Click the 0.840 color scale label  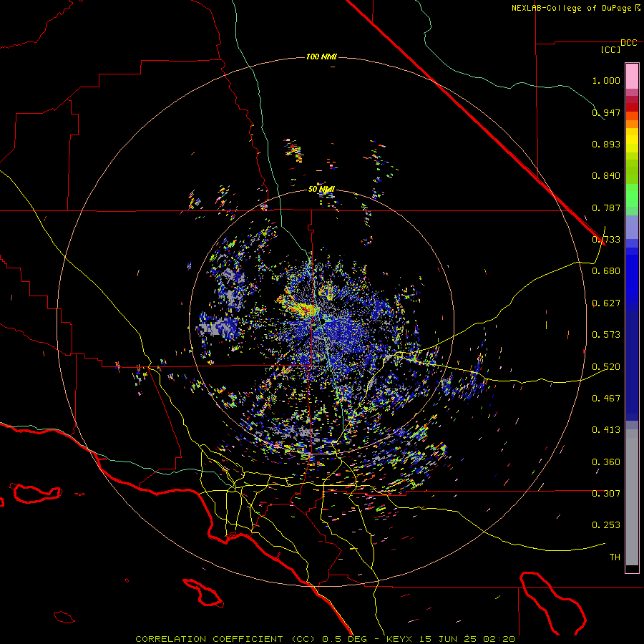coord(606,176)
